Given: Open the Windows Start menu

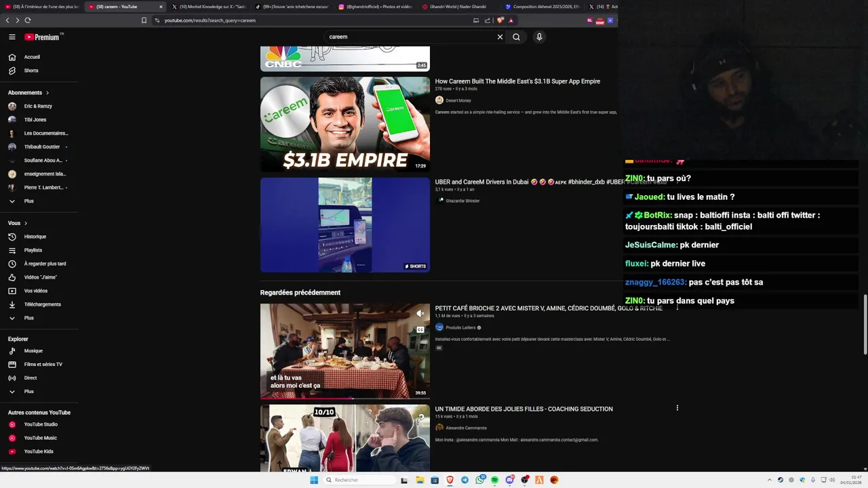Looking at the screenshot, I should pos(314,480).
